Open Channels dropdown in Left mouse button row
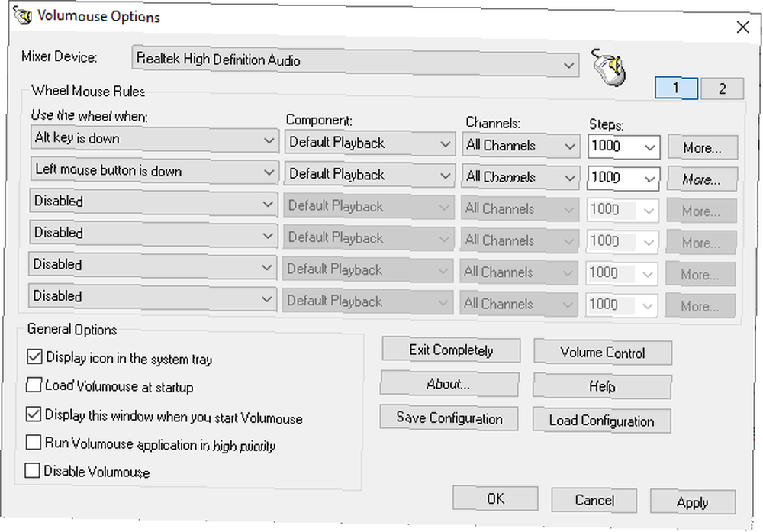763x532 pixels. tap(520, 177)
